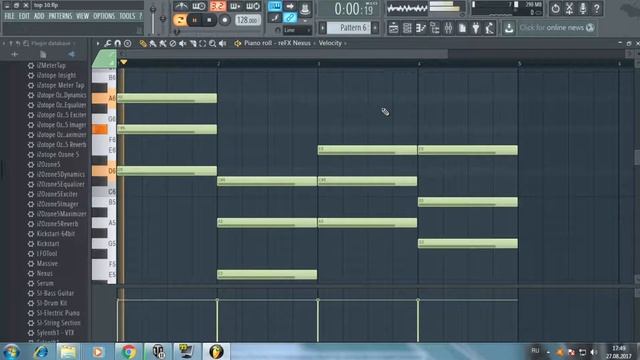Select the Playback speaker tool
The image size is (640, 360).
[x=222, y=43]
